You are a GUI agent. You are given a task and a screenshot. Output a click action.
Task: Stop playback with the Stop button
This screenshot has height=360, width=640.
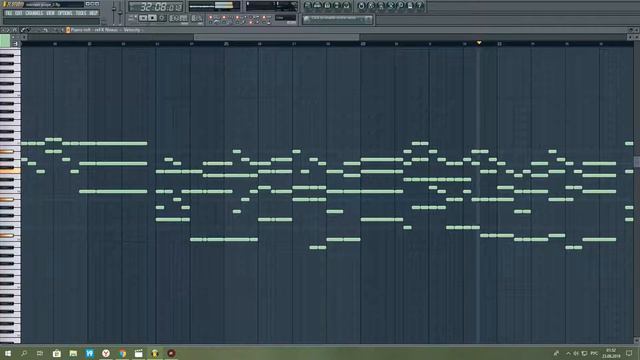(x=152, y=18)
